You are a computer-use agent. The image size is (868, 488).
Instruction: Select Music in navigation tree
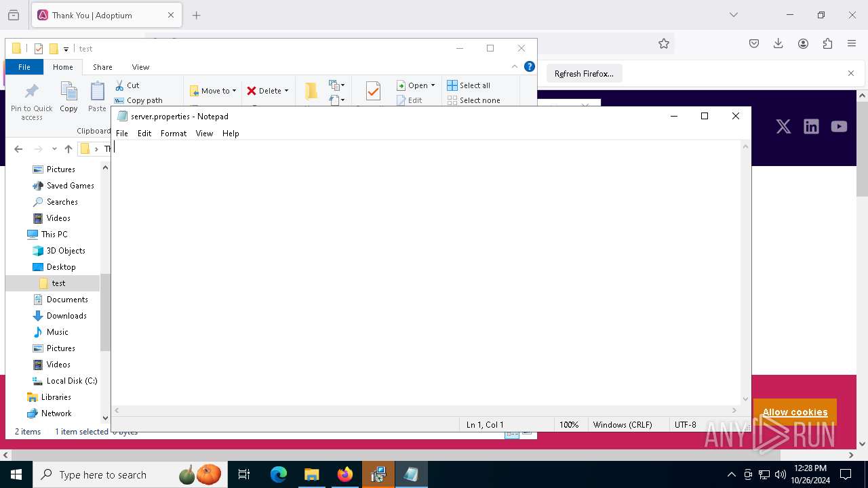(x=50, y=332)
